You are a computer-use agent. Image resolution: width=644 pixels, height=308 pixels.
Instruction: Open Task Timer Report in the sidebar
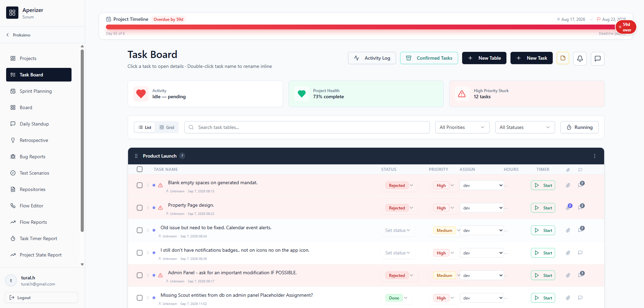(x=38, y=238)
